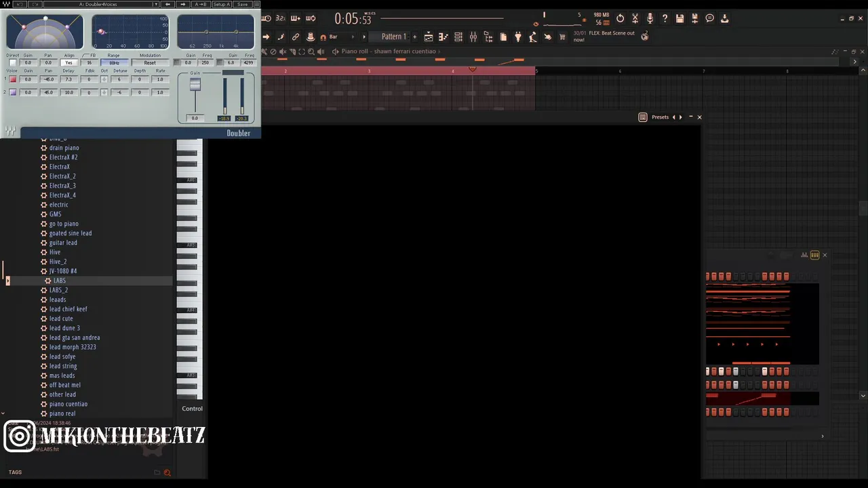The height and width of the screenshot is (488, 868).
Task: Select piano cuentiao in browser list
Action: pyautogui.click(x=68, y=404)
